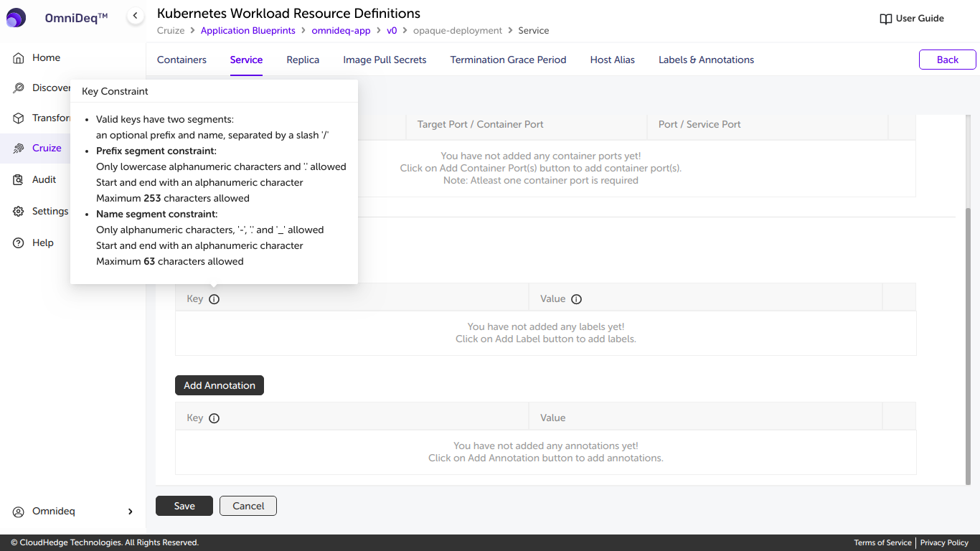Expand the Omnideq user menu arrow

(x=130, y=512)
